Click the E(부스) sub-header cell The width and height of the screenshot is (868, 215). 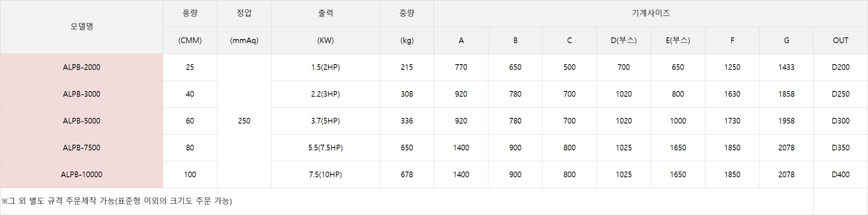[678, 40]
